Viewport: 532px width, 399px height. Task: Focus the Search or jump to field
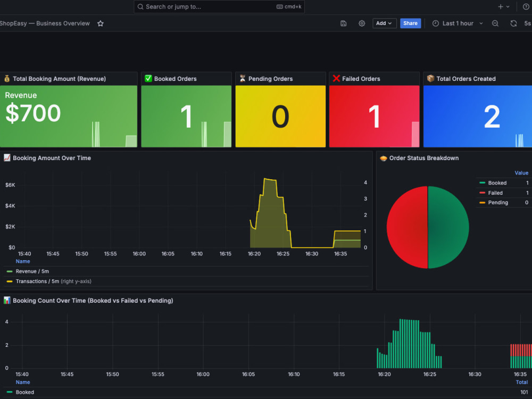(219, 7)
